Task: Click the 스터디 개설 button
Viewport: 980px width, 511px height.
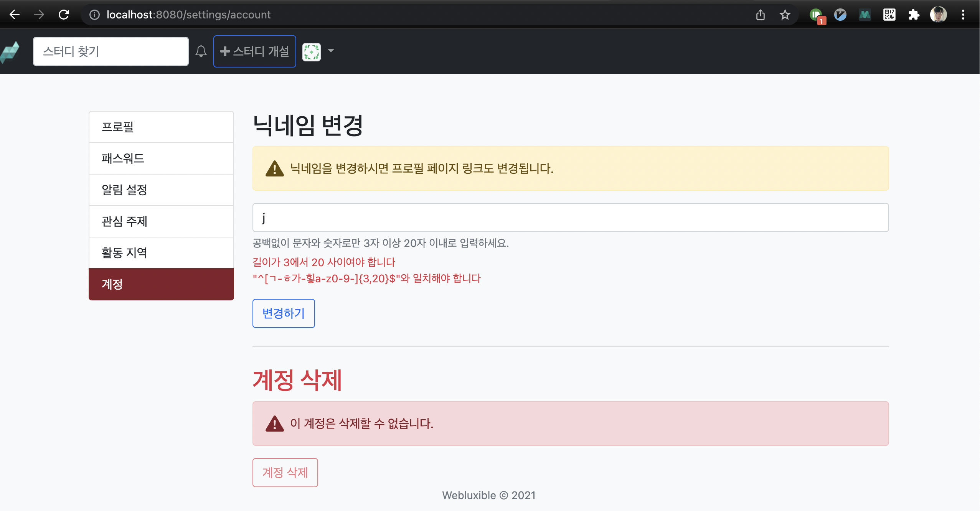Action: [x=255, y=51]
